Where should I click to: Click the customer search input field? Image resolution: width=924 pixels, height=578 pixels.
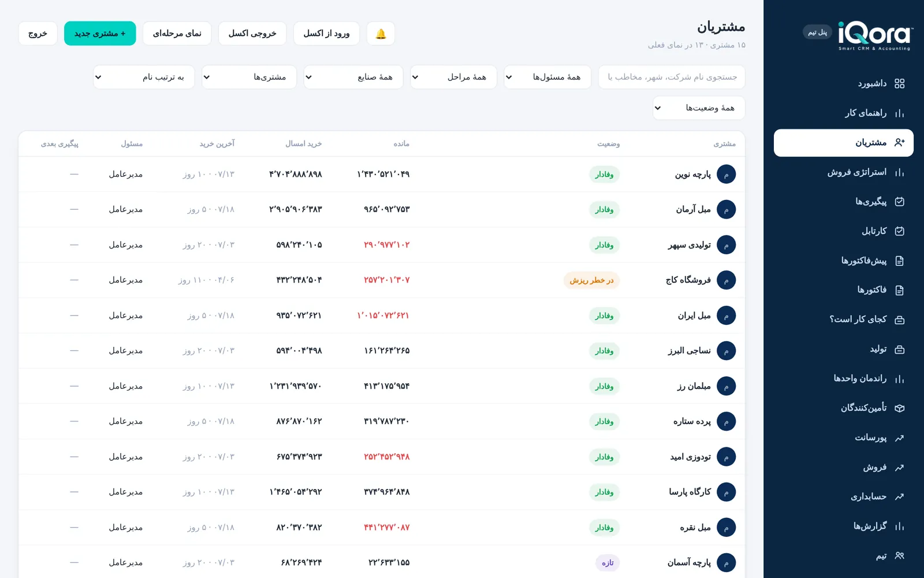point(672,77)
